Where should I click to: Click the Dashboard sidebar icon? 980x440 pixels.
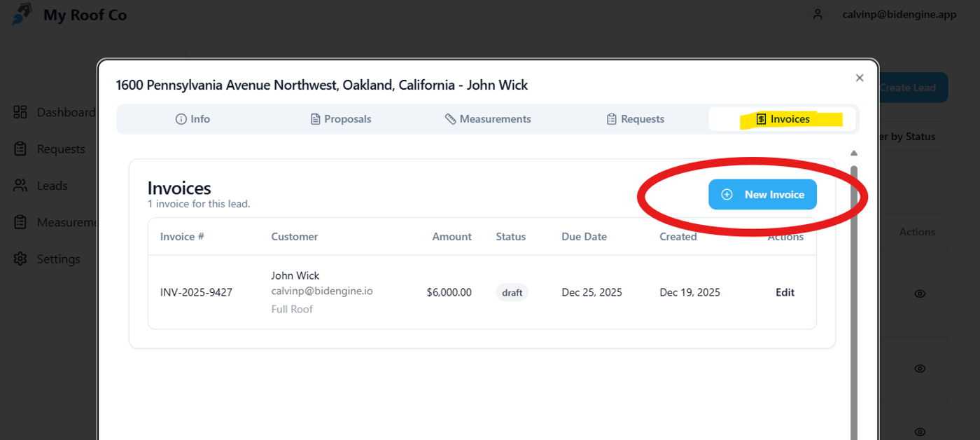pyautogui.click(x=20, y=112)
